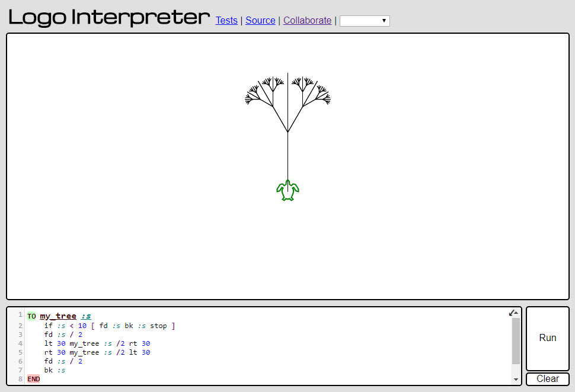Click the 'TO' keyword on line 1
This screenshot has width=575, height=392.
click(31, 316)
